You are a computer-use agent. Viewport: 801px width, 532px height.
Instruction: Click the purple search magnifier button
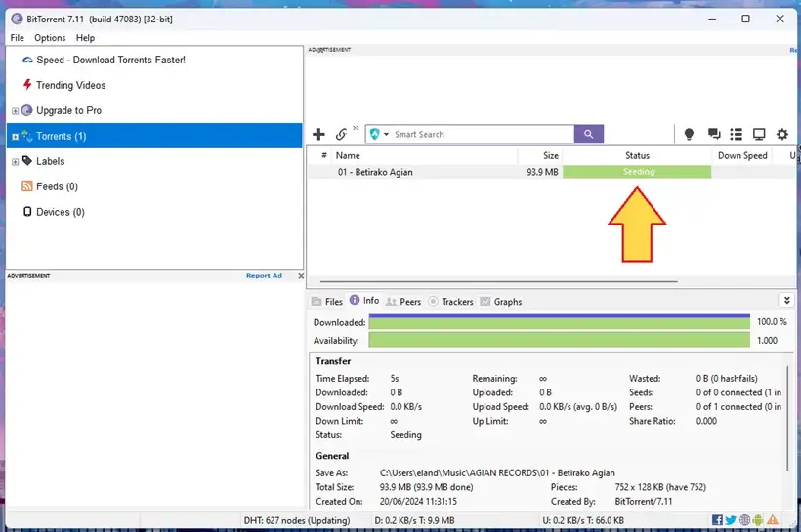(x=588, y=134)
